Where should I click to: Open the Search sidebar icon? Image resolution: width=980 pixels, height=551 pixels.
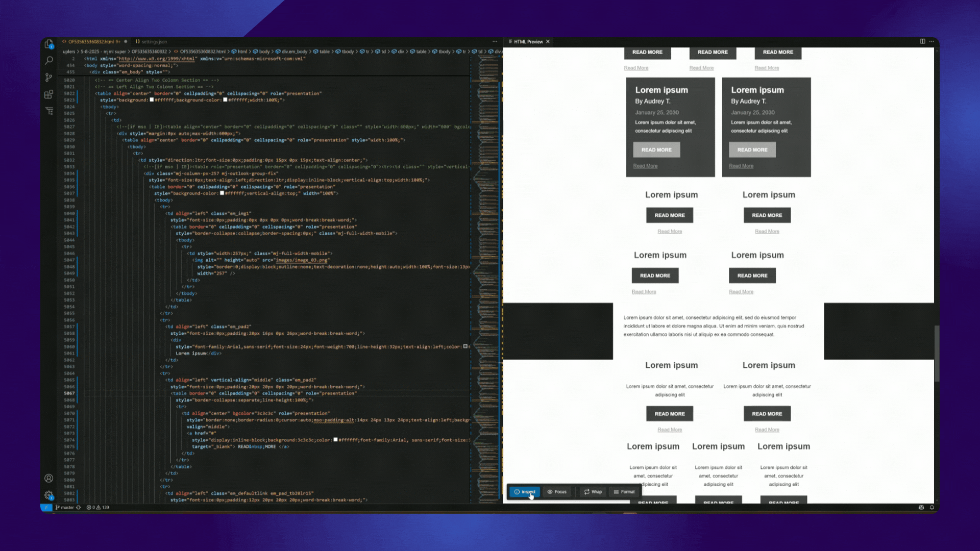pyautogui.click(x=48, y=60)
